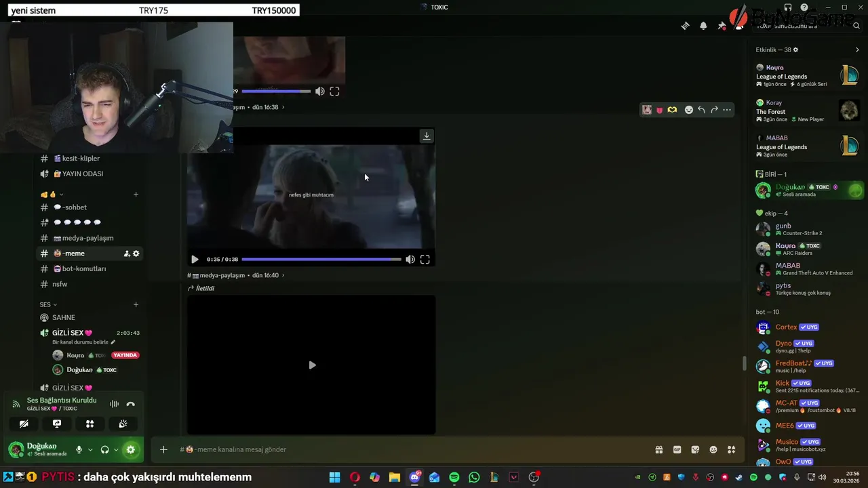Forward the message
868x488 pixels.
click(714, 110)
